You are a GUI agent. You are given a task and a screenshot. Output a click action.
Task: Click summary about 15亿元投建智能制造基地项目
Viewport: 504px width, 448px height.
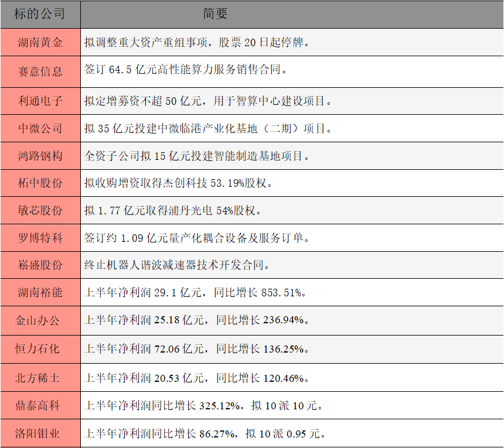pos(292,156)
